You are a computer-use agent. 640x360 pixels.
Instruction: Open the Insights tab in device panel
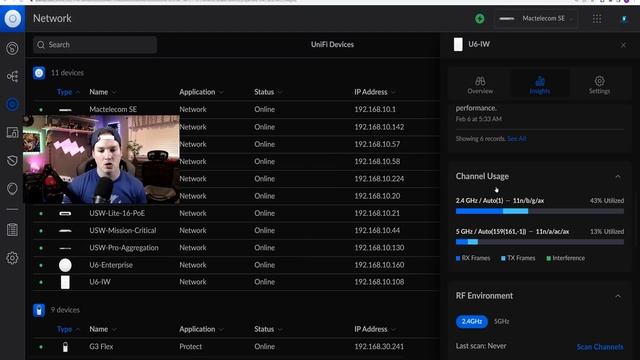pos(540,85)
